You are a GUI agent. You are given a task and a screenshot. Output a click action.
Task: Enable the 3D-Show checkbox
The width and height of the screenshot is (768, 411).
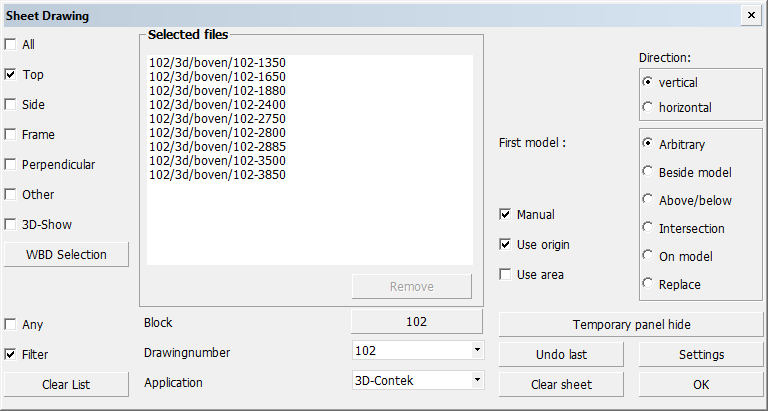click(11, 225)
